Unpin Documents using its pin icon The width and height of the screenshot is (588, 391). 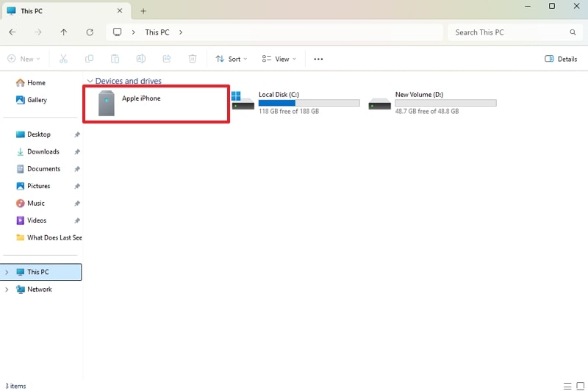(x=77, y=169)
